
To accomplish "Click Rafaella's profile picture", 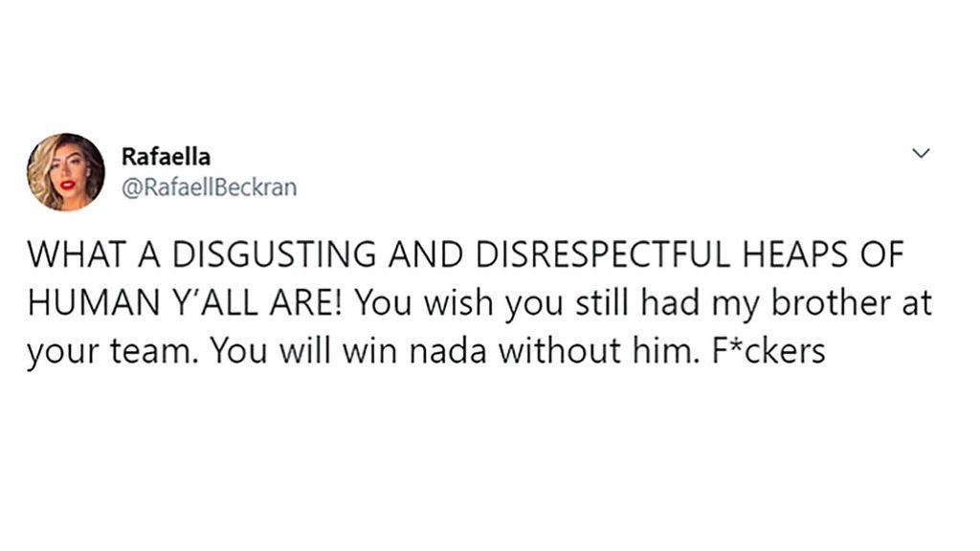I will 65,171.
